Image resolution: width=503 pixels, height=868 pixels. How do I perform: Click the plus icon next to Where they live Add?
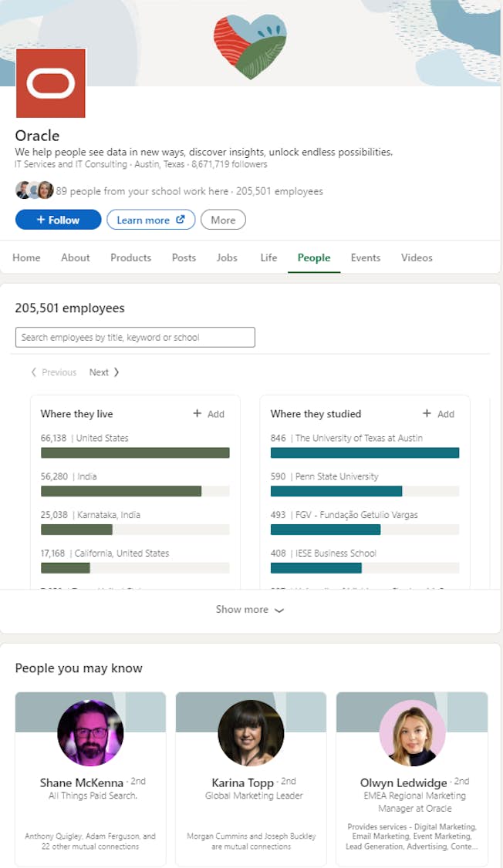tap(197, 413)
